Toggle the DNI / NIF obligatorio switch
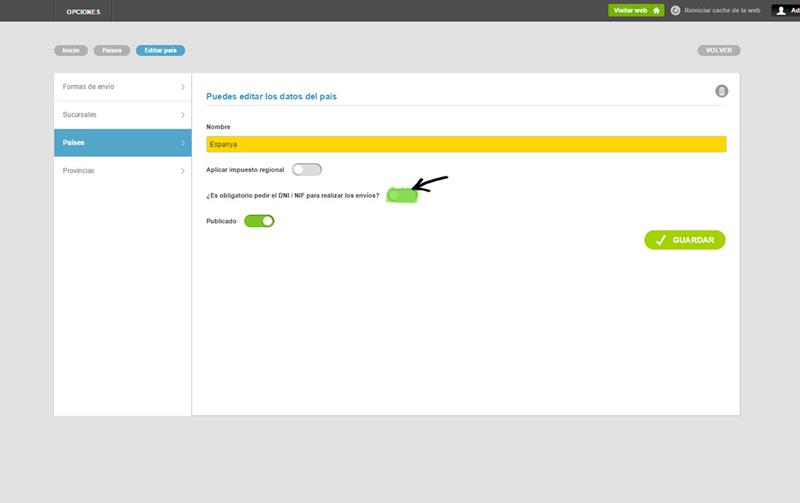 401,195
